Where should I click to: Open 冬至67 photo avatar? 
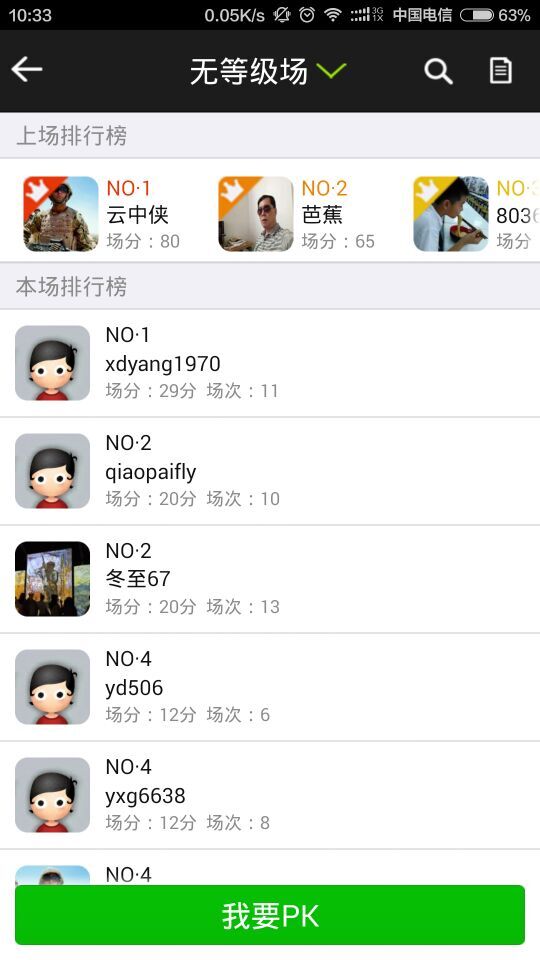[x=53, y=579]
